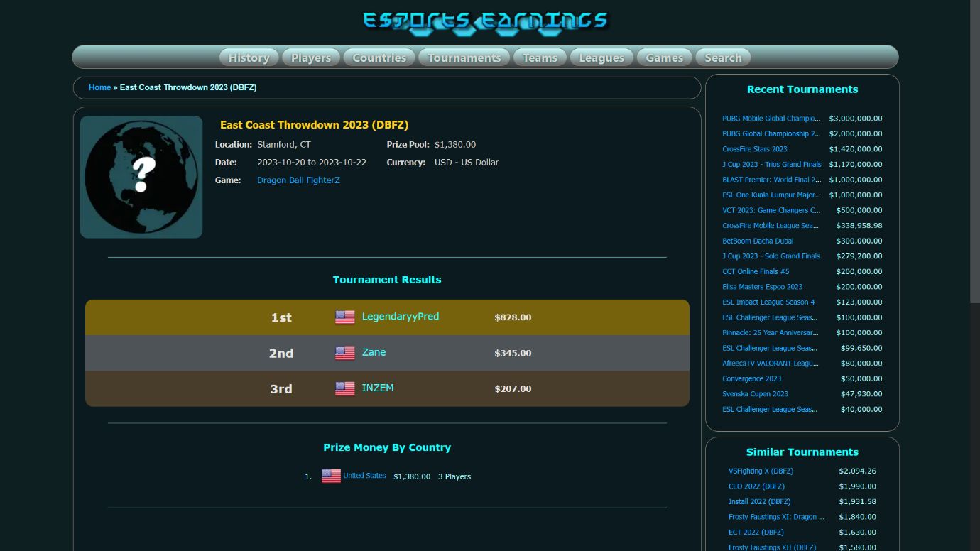This screenshot has height=551, width=980.
Task: Open the Games menu item
Action: coord(664,58)
